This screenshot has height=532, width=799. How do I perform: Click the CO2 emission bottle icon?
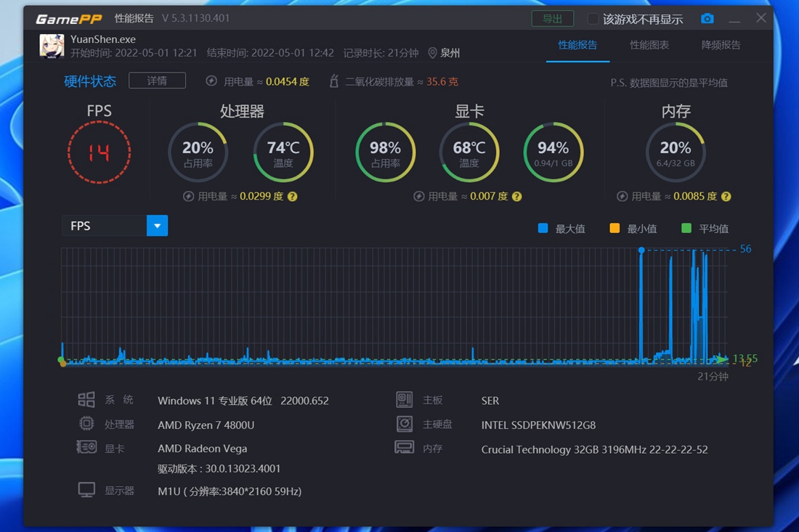[334, 81]
